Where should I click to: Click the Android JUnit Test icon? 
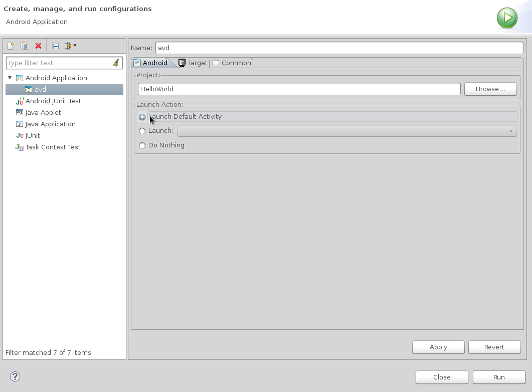pyautogui.click(x=20, y=101)
